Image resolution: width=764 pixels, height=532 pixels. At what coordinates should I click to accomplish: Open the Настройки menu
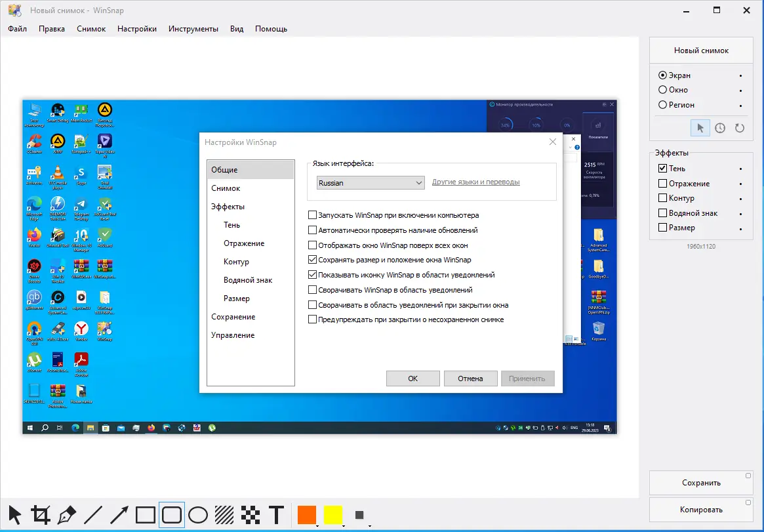pos(137,29)
